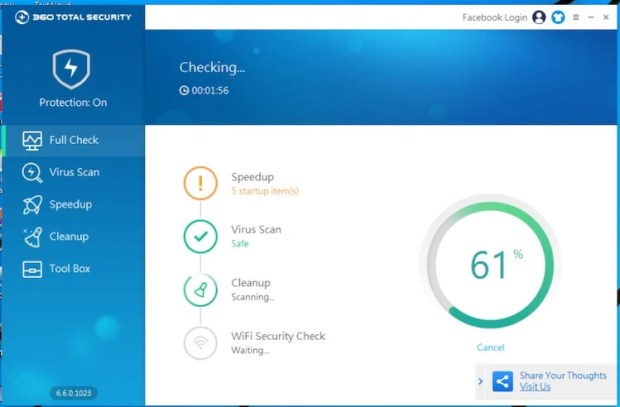Click the Facebook Login link
The width and height of the screenshot is (620, 407).
click(x=494, y=17)
